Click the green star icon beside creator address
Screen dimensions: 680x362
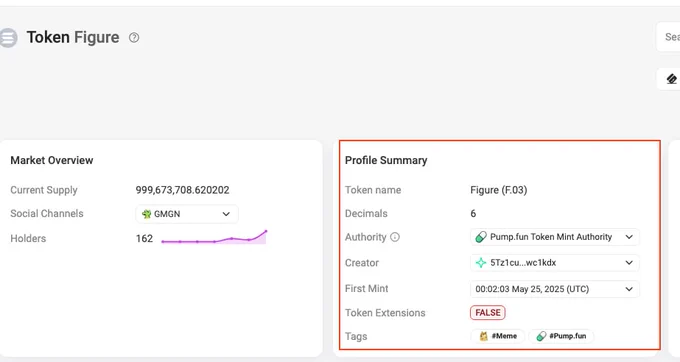pos(481,263)
